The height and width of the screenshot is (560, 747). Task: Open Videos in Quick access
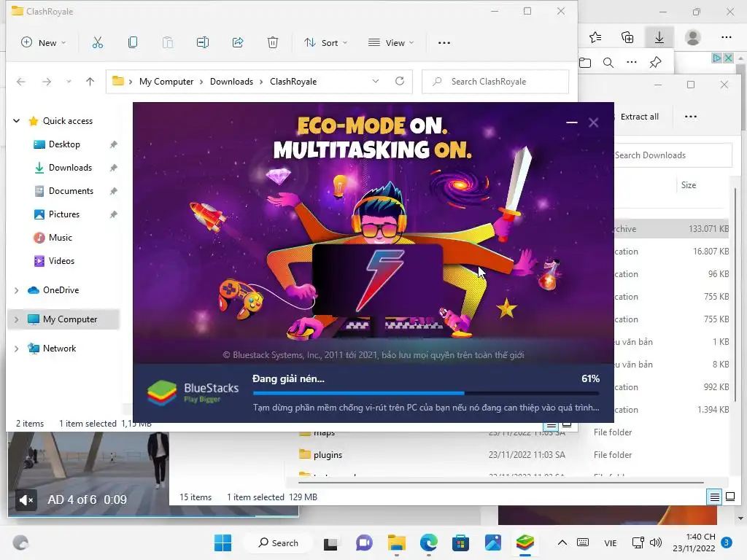pyautogui.click(x=61, y=261)
